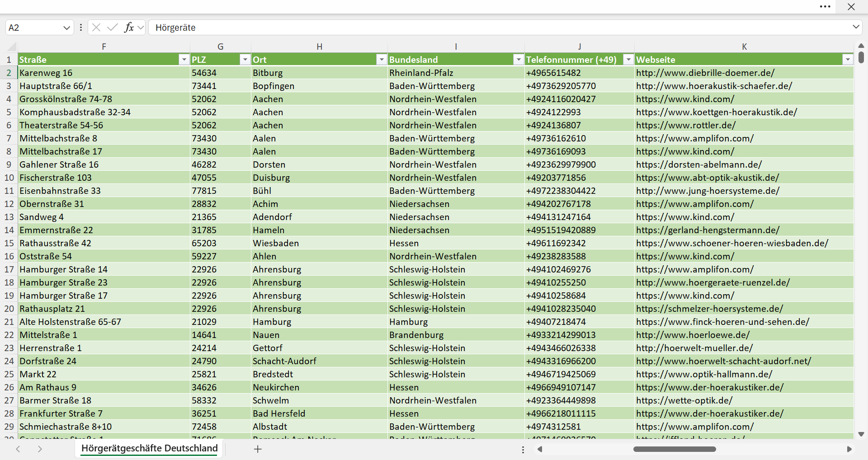Click the horizontal scrollbar thumb

[x=675, y=449]
